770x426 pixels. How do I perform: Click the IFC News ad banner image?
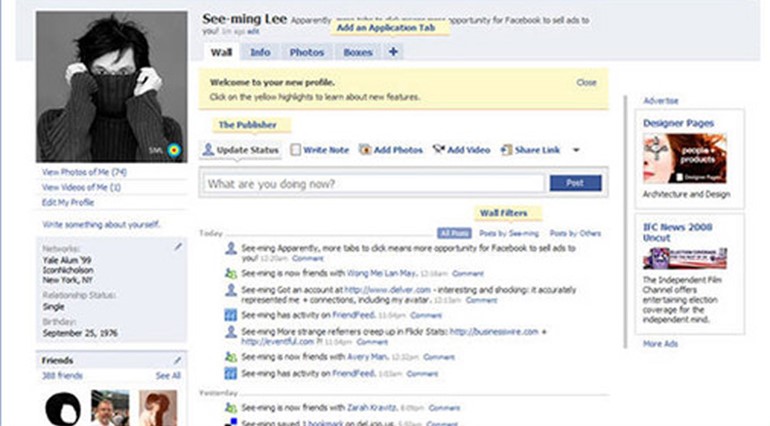pos(685,258)
